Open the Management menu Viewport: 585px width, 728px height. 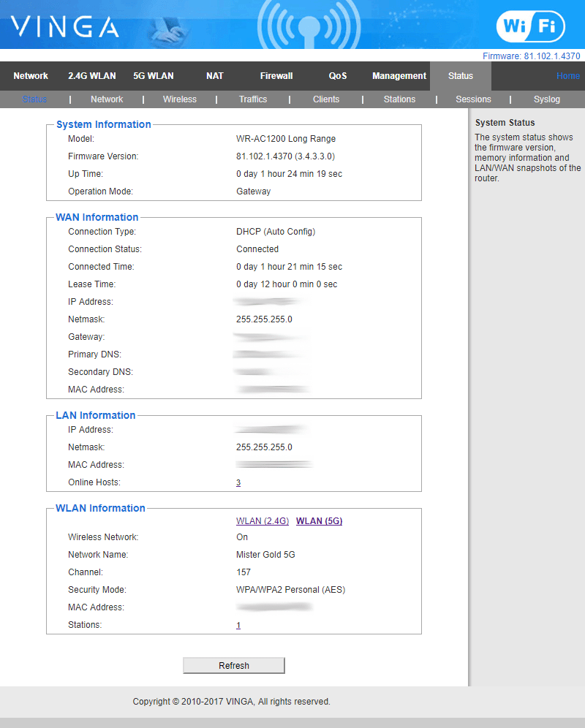click(x=399, y=76)
